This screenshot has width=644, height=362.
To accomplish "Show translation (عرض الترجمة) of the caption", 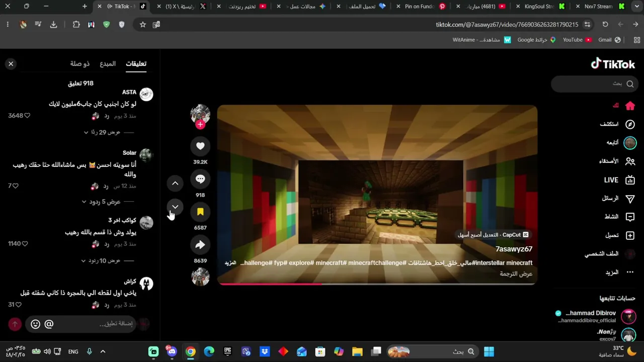I will click(516, 274).
